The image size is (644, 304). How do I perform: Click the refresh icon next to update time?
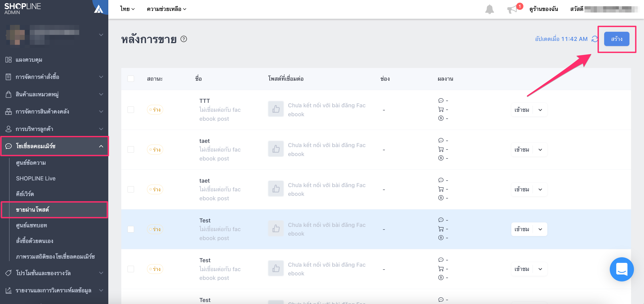(x=595, y=39)
